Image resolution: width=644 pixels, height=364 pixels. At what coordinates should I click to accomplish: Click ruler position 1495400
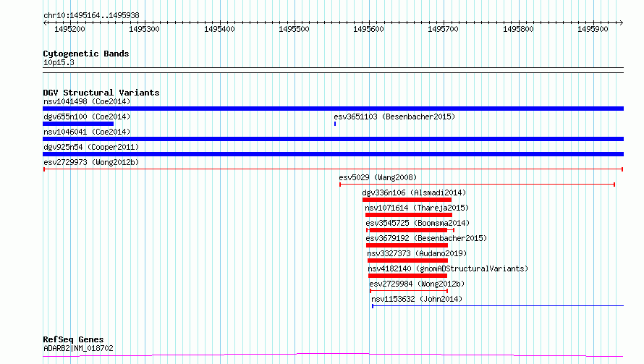coord(219,29)
